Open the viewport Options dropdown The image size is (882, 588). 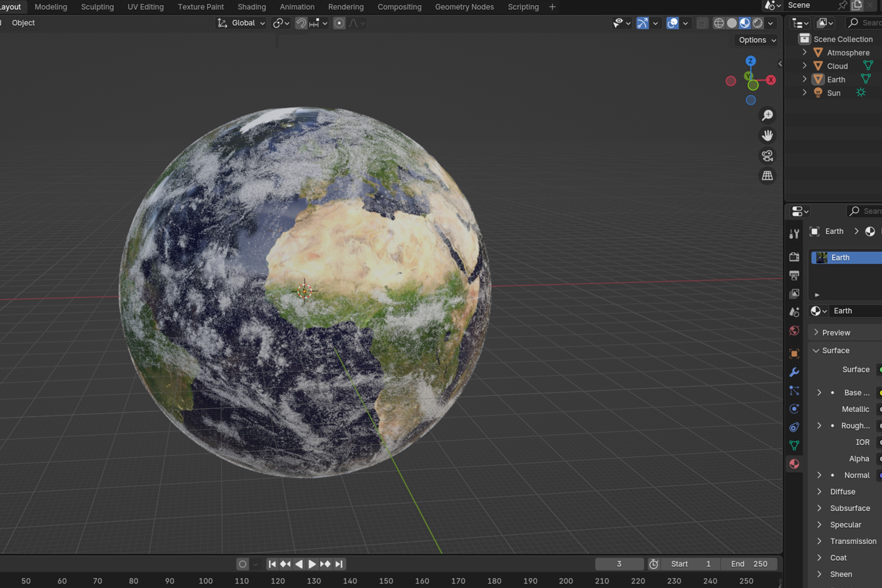[757, 40]
